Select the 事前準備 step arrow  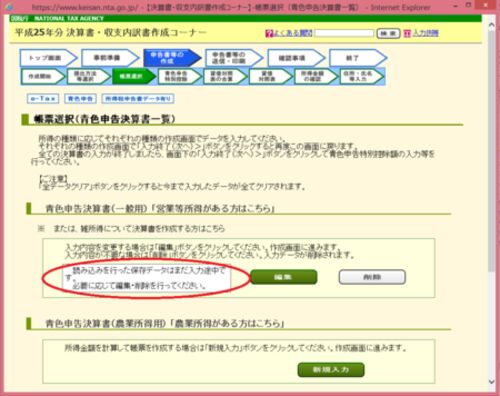click(x=110, y=58)
